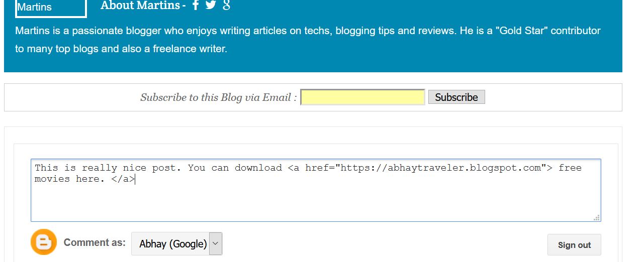The image size is (644, 262).
Task: Focus the yellow email subscription field
Action: 362,97
